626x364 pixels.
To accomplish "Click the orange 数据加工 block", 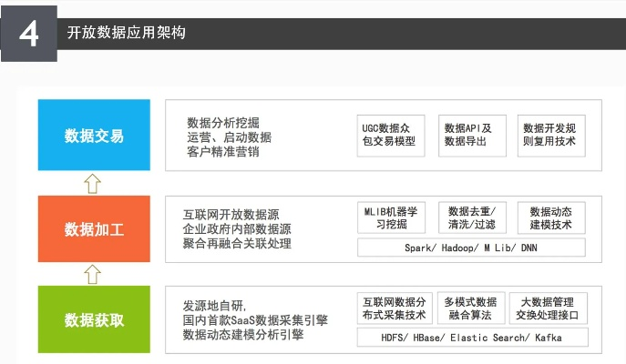I will [94, 228].
